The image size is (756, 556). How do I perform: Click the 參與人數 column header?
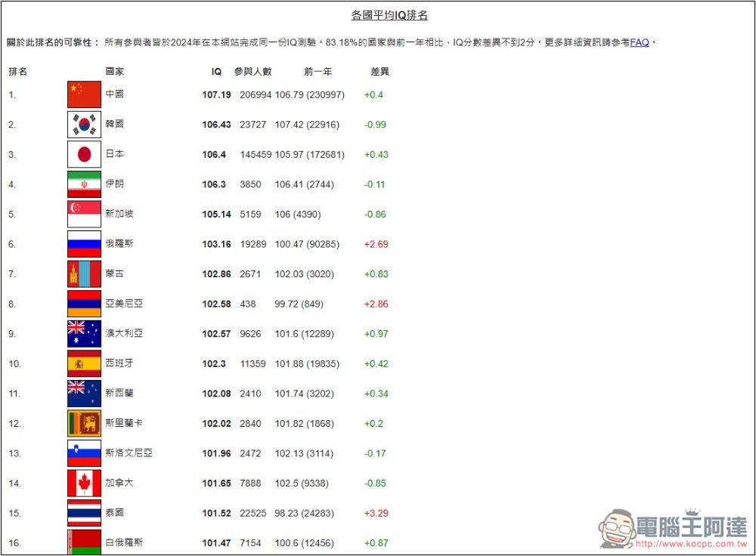point(253,72)
